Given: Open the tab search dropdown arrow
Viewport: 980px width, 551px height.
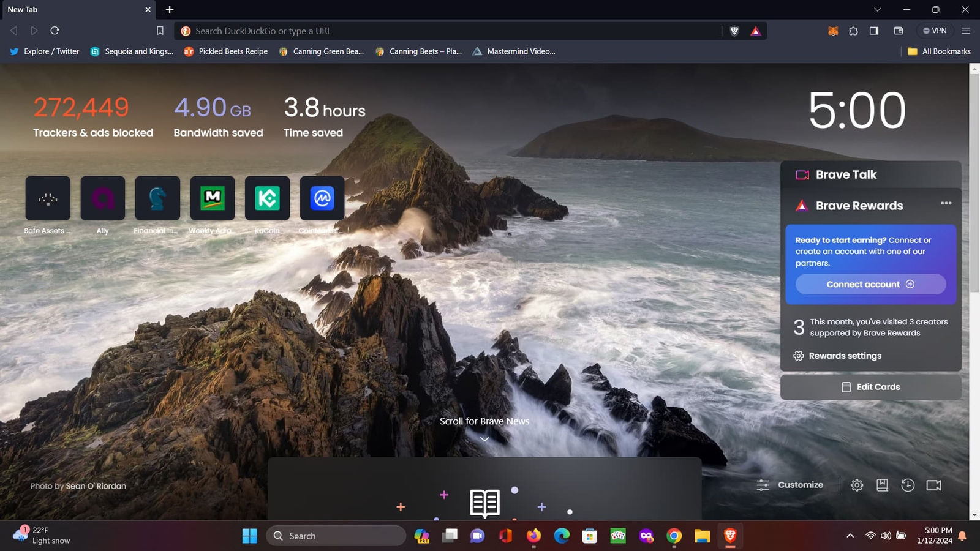Looking at the screenshot, I should (x=877, y=9).
